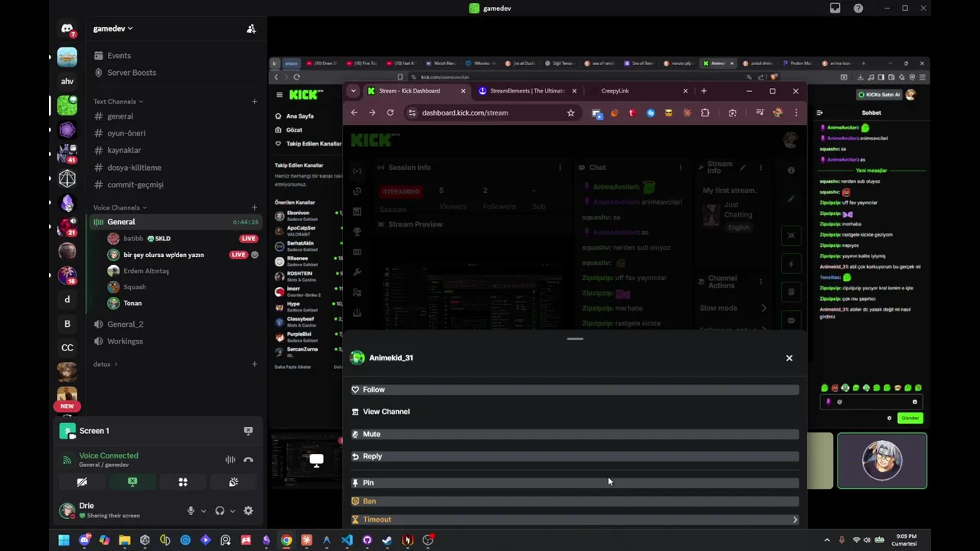
Task: Select user batibb in voice channel
Action: click(134, 238)
